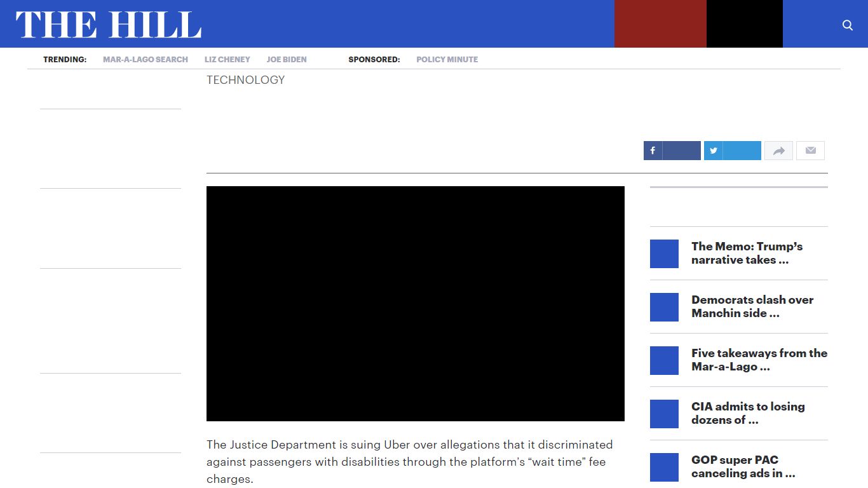Open thumbnail beside Democrats clash story

664,307
